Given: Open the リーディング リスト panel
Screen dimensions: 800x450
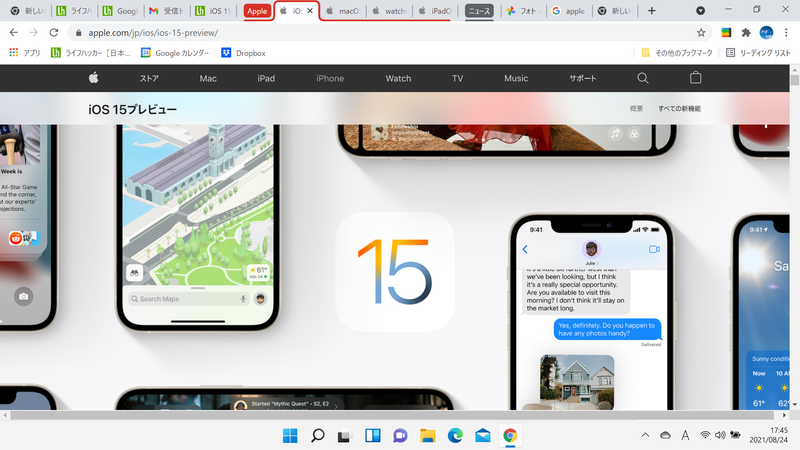Looking at the screenshot, I should pyautogui.click(x=758, y=53).
